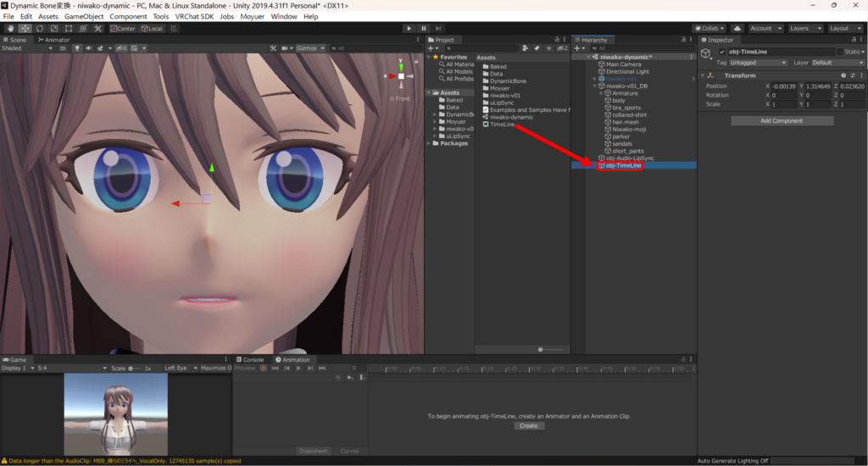Click the Create animation button
The height and width of the screenshot is (466, 868).
click(x=528, y=426)
